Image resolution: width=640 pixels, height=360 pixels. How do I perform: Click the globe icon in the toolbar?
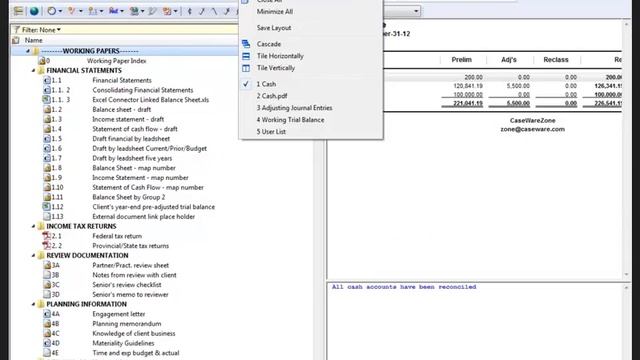(x=34, y=11)
